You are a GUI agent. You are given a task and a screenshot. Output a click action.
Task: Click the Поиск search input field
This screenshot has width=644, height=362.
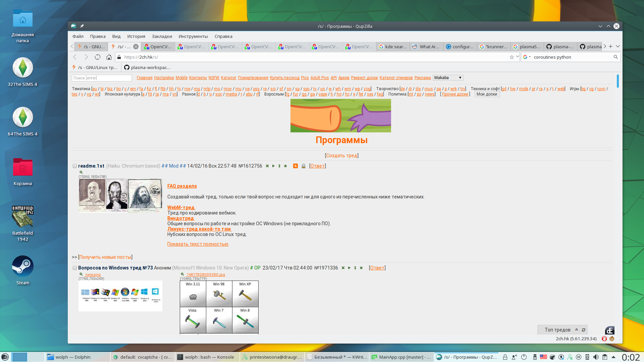pos(102,78)
